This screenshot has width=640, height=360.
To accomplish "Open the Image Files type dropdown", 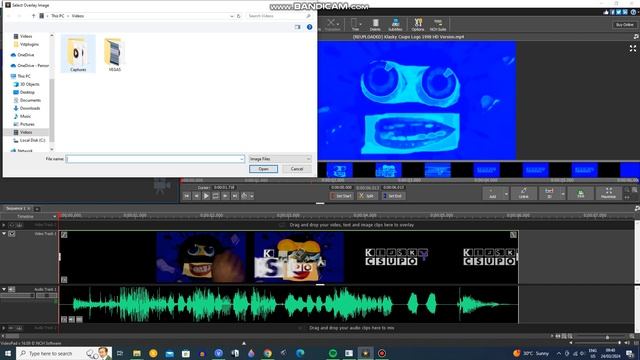I will point(280,159).
